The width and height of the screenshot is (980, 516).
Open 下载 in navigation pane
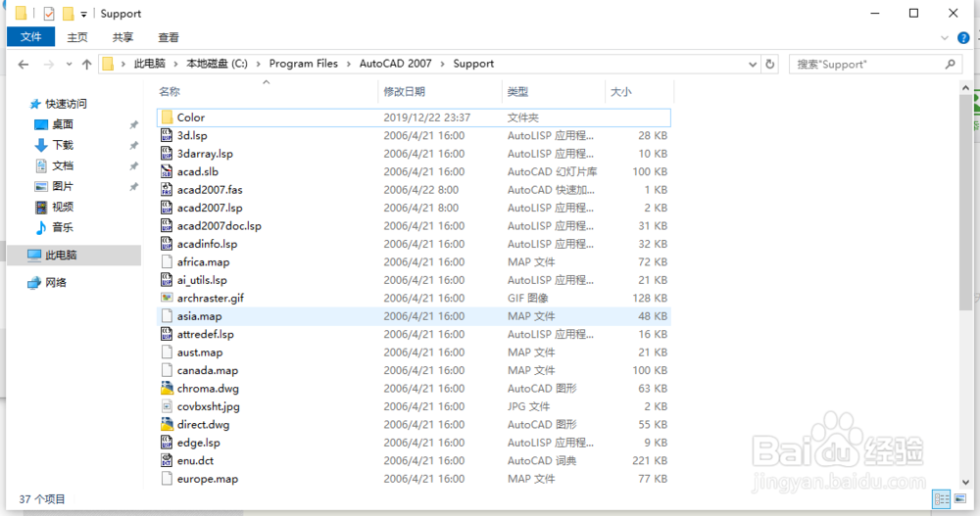[63, 145]
